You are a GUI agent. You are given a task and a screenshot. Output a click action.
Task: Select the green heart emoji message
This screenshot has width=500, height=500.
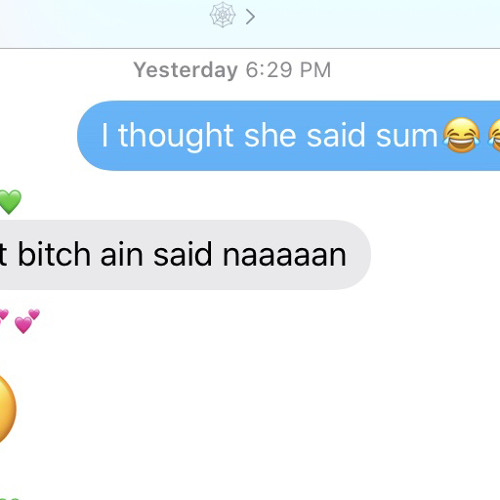tap(10, 202)
